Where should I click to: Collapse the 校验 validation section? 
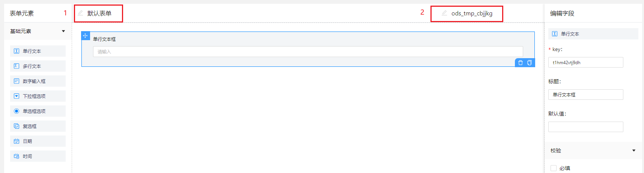tap(634, 150)
